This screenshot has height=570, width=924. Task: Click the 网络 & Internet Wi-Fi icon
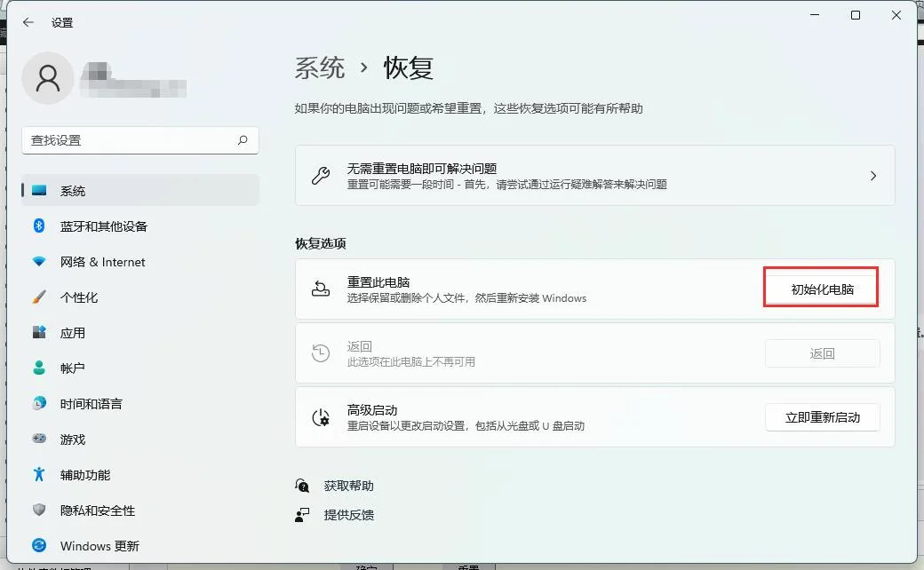39,262
